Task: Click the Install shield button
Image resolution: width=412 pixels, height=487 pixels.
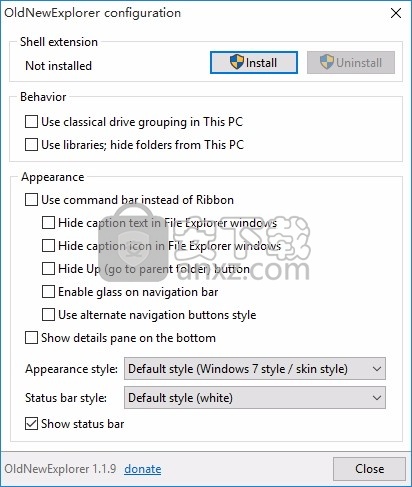Action: coord(254,62)
